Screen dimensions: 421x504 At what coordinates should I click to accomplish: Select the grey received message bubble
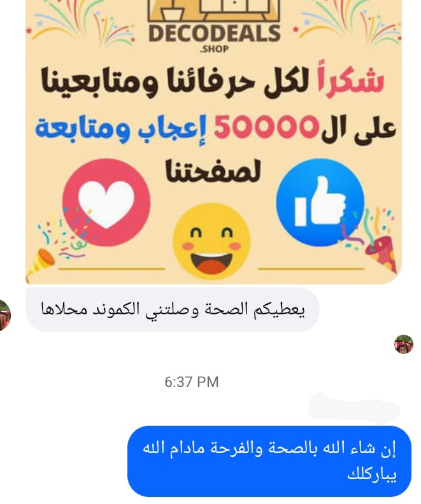click(x=173, y=309)
